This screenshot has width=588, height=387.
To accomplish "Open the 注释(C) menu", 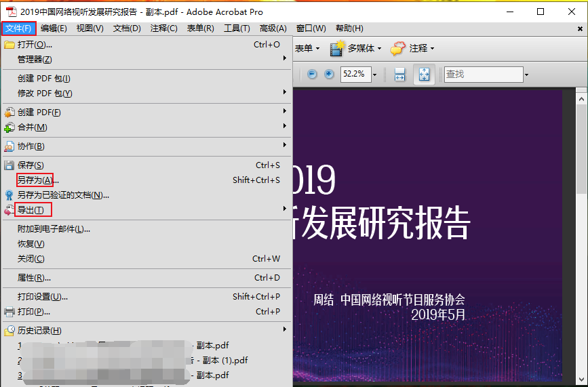I will (x=164, y=28).
